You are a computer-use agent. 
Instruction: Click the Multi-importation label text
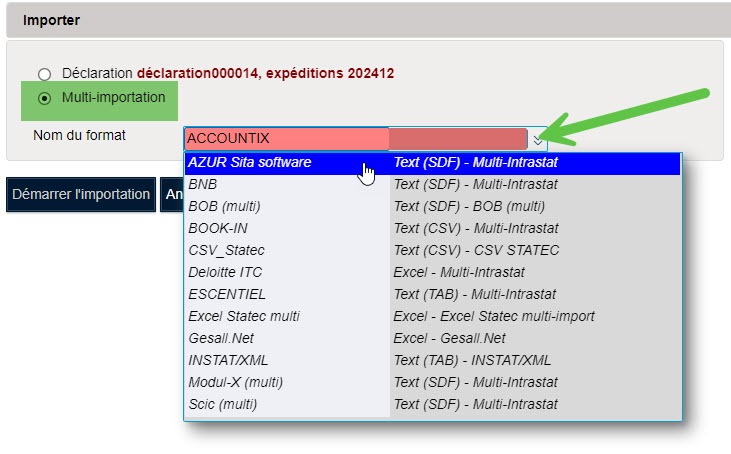click(x=113, y=97)
